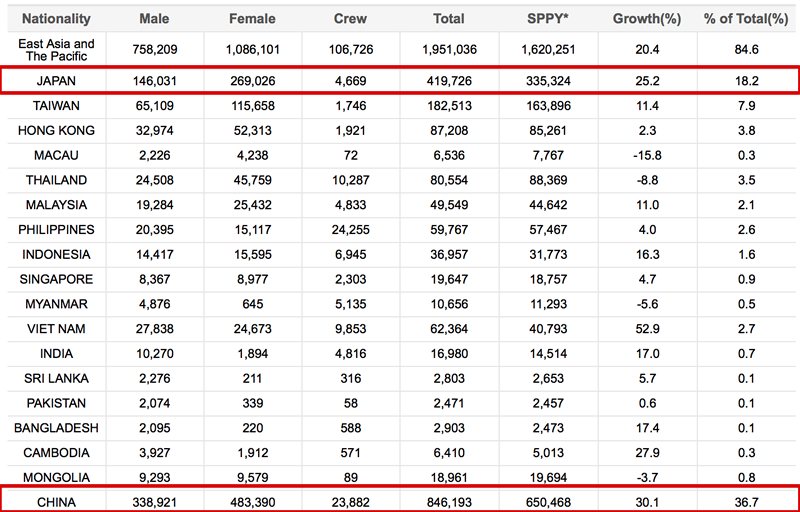This screenshot has height=512, width=800.
Task: Click the SPPY* column header
Action: pyautogui.click(x=548, y=19)
